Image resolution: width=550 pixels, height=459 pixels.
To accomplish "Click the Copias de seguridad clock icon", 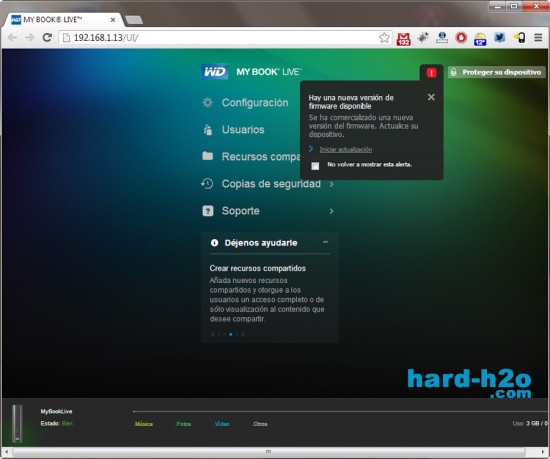I will click(x=207, y=183).
